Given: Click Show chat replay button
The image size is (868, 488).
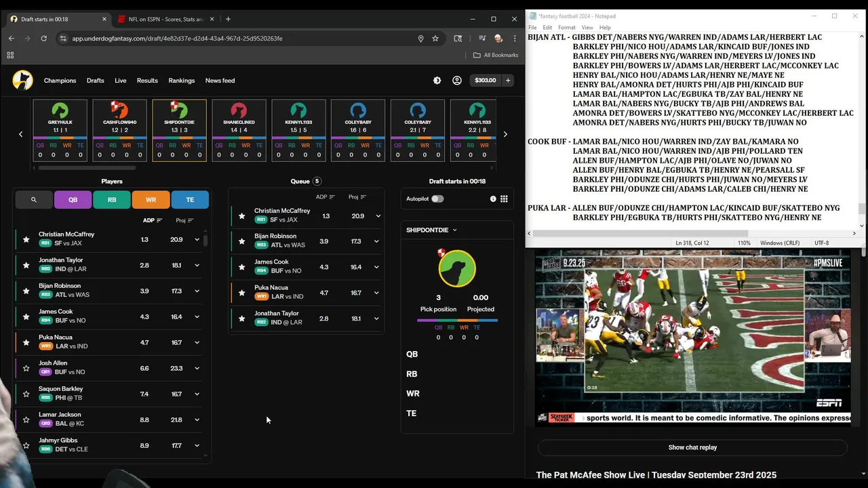Looking at the screenshot, I should pos(692,447).
